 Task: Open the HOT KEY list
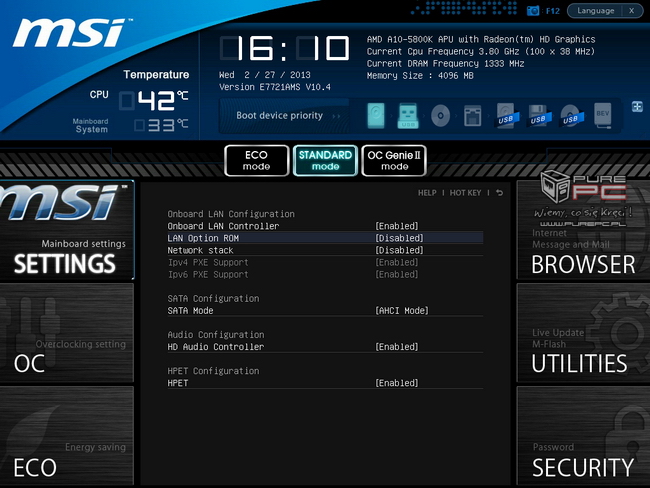pos(465,193)
